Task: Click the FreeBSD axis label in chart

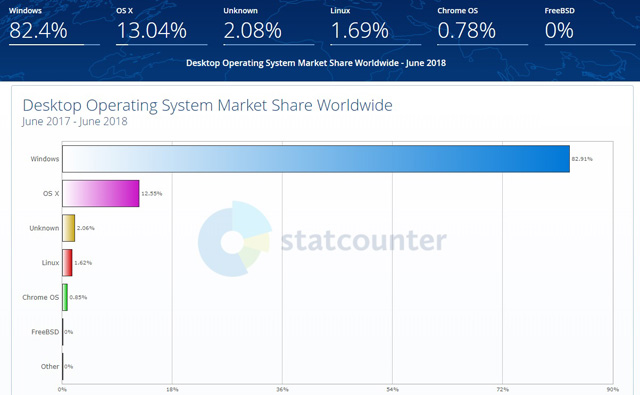Action: tap(45, 332)
